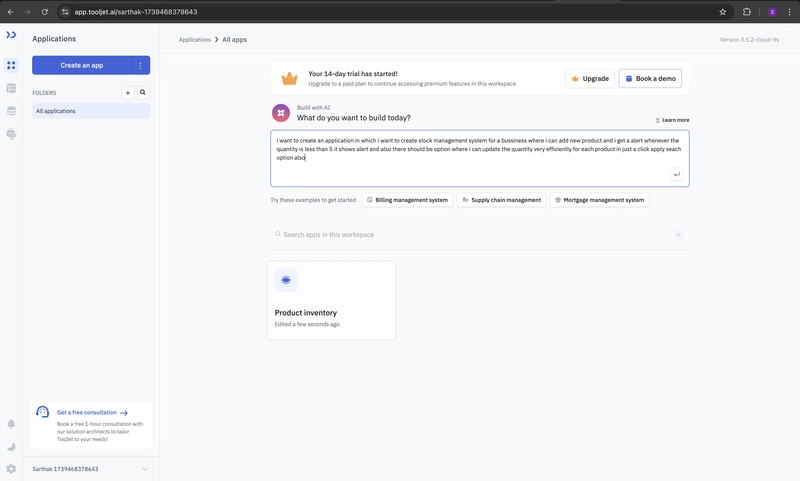The height and width of the screenshot is (481, 800).
Task: Click the consultation headset icon
Action: pyautogui.click(x=43, y=412)
